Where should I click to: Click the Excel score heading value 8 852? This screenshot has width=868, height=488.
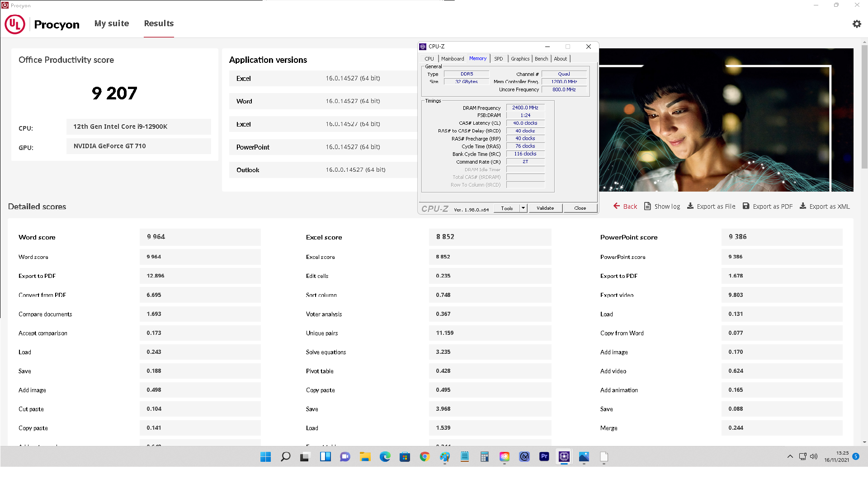(490, 237)
